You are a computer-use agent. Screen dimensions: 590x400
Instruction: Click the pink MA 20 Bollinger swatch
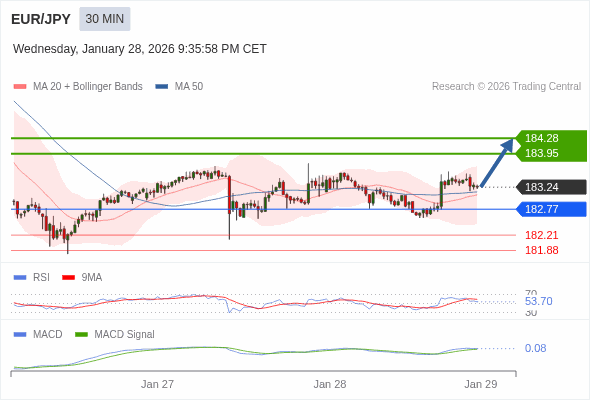click(20, 87)
